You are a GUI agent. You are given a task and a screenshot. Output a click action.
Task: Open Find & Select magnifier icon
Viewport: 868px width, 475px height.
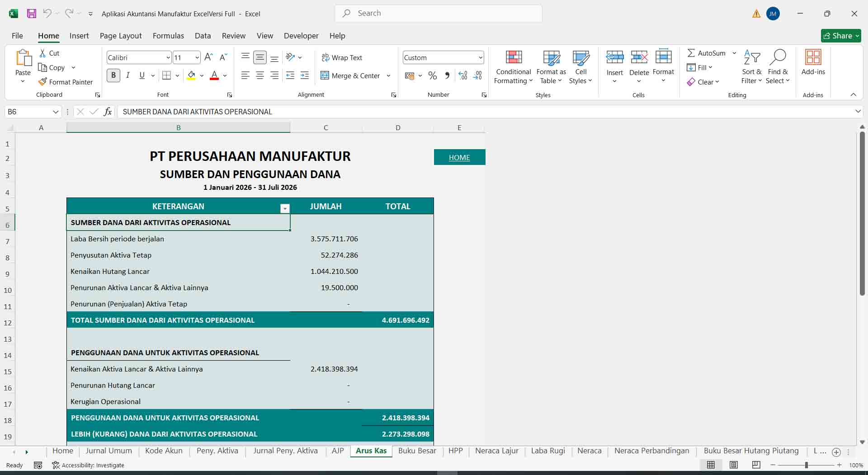(778, 57)
